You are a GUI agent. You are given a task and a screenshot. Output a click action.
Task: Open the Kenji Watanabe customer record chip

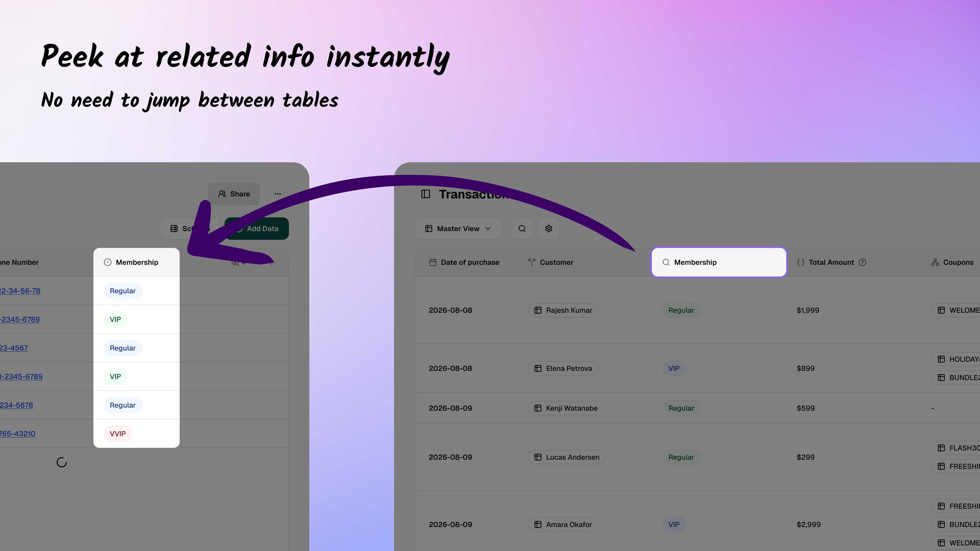(566, 408)
